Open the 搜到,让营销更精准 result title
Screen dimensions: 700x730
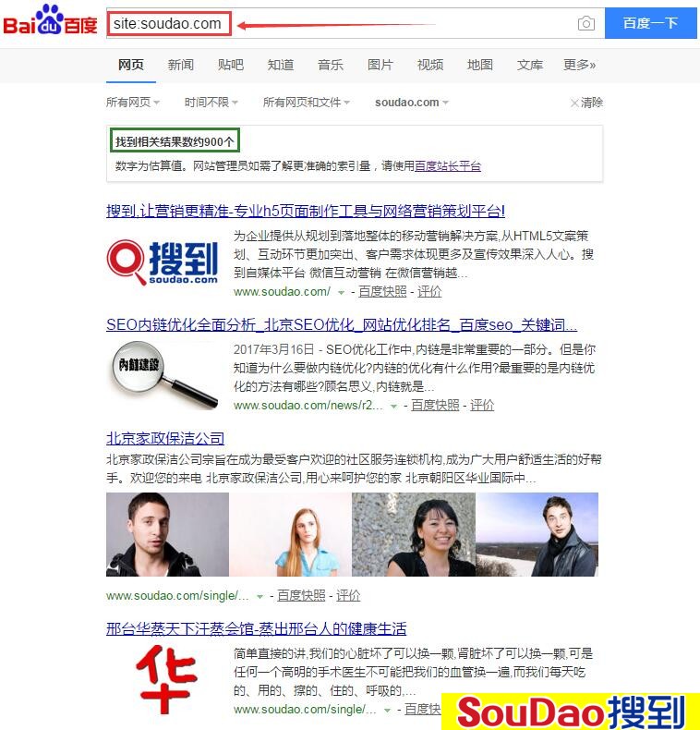tap(306, 211)
